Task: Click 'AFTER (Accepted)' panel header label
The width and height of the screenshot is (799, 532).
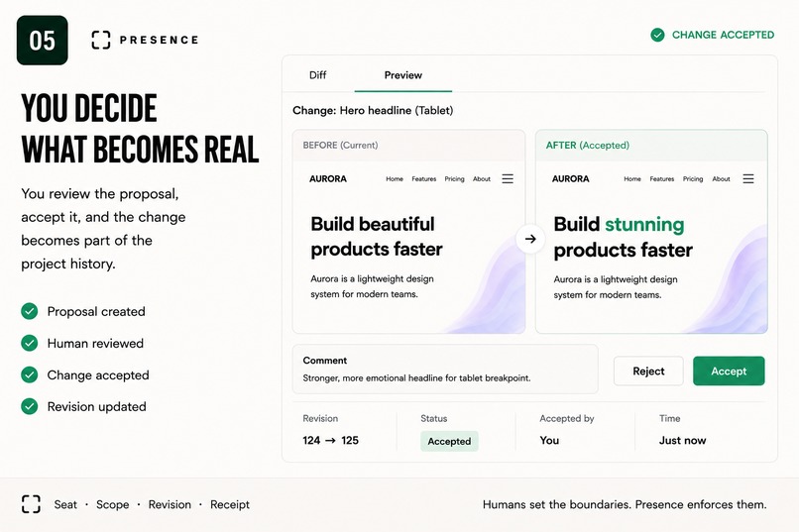Action: click(588, 145)
